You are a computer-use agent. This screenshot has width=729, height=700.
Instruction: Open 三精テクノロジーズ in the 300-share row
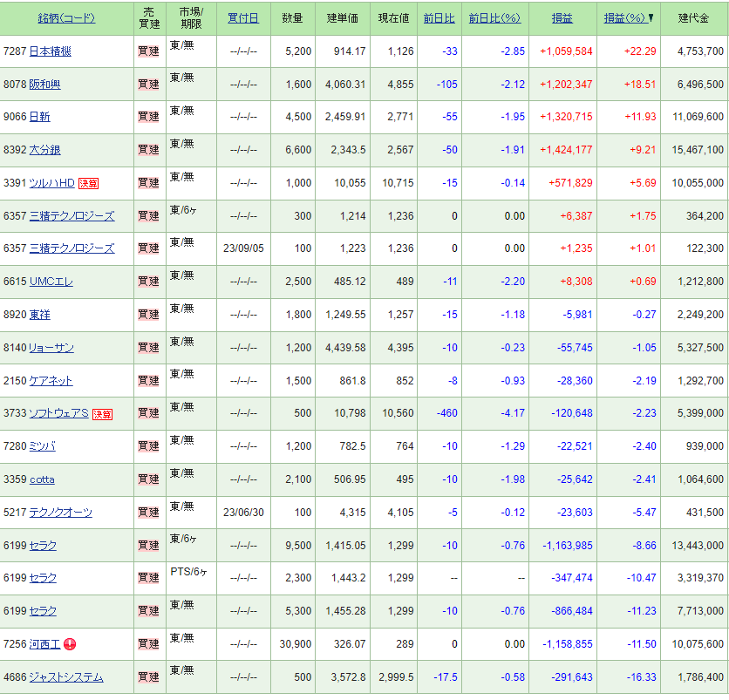pos(72,216)
